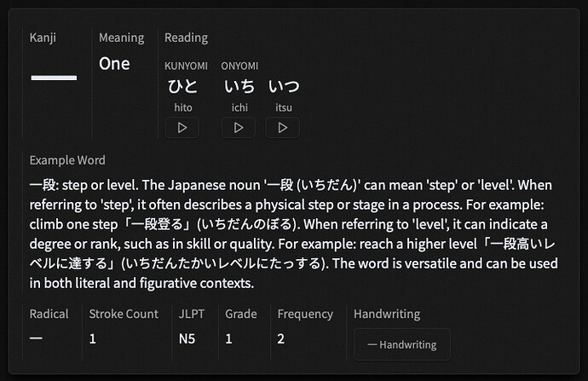Image resolution: width=588 pixels, height=381 pixels.
Task: Click the Reading section heading
Action: click(x=186, y=38)
